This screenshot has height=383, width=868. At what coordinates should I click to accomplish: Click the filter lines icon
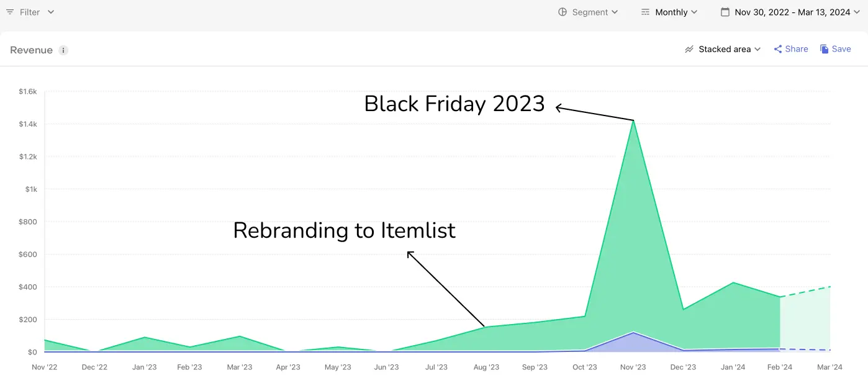click(10, 12)
